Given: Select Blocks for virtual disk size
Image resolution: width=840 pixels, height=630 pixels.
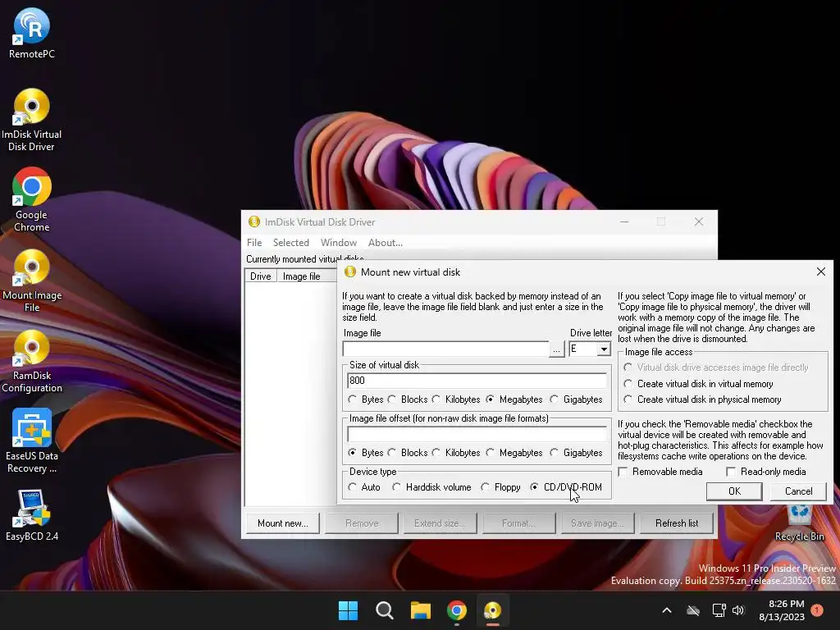Looking at the screenshot, I should (409, 399).
